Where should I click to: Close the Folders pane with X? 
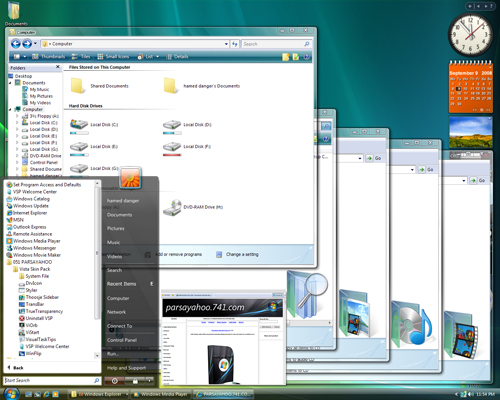(x=57, y=67)
